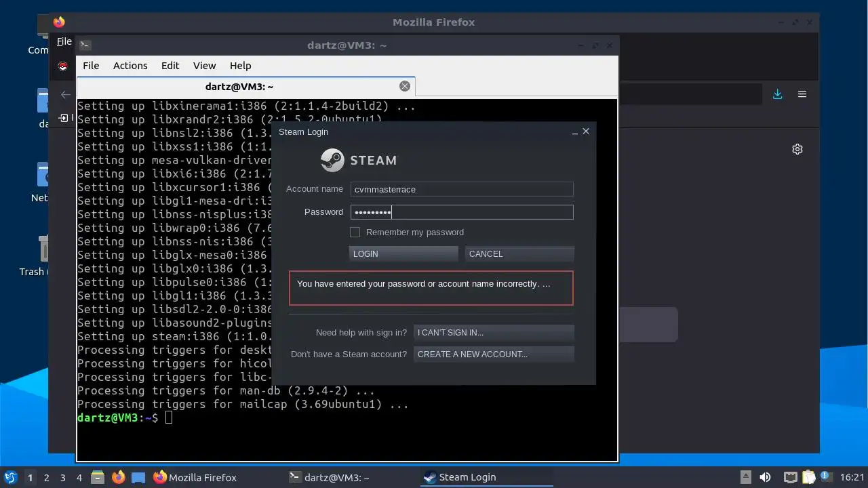Screen dimensions: 868x488
Task: Open the Firefox File menu
Action: (64, 41)
